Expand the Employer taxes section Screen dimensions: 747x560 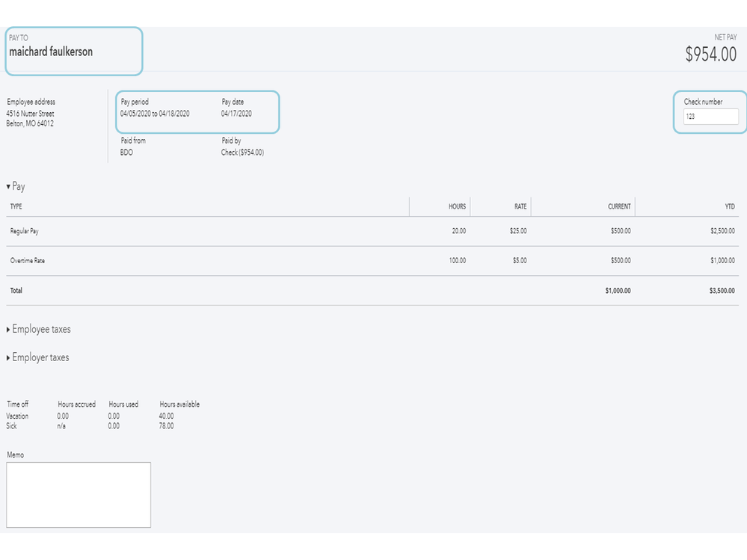pos(9,358)
